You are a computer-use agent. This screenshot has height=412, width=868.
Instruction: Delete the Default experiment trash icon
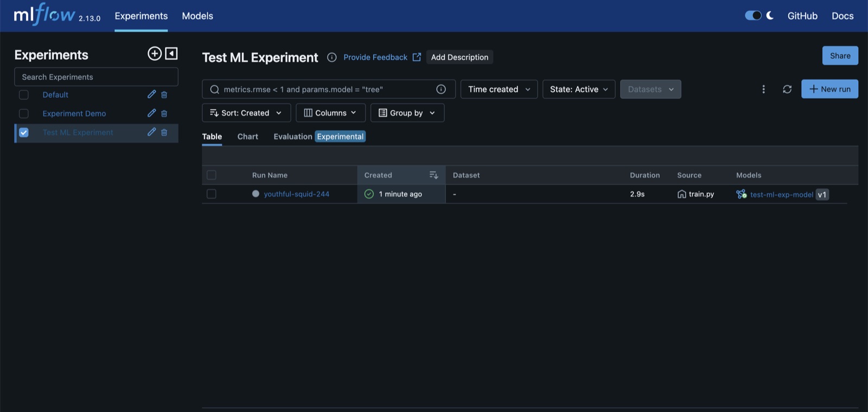tap(164, 94)
